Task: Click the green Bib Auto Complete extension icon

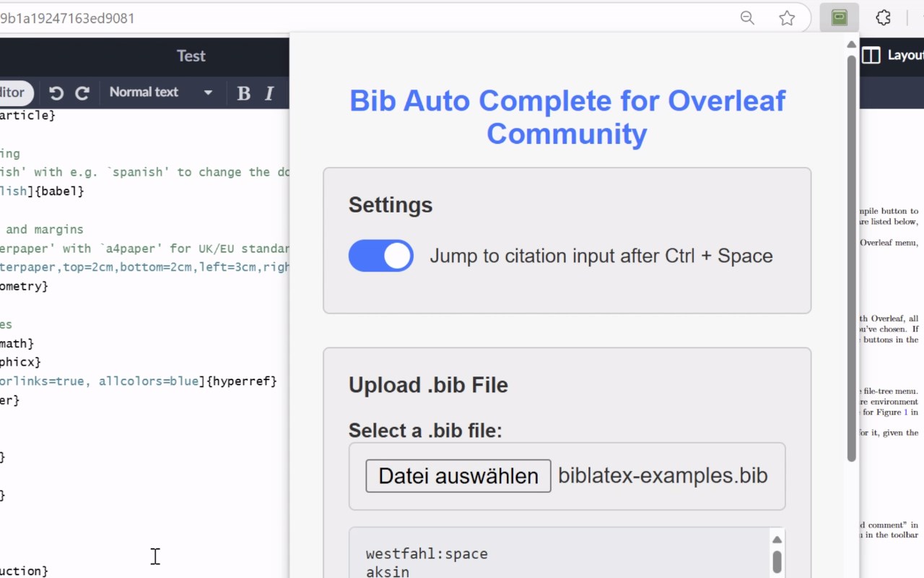Action: pos(839,18)
